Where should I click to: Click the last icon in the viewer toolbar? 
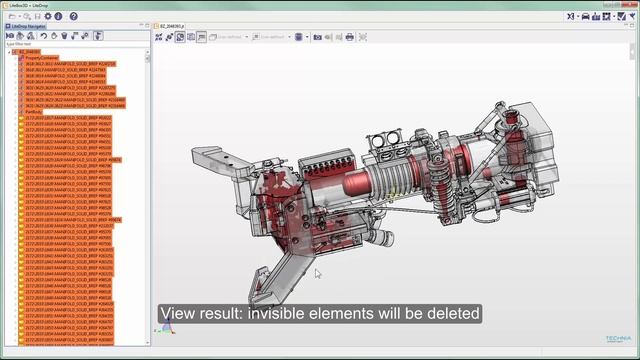click(x=363, y=37)
